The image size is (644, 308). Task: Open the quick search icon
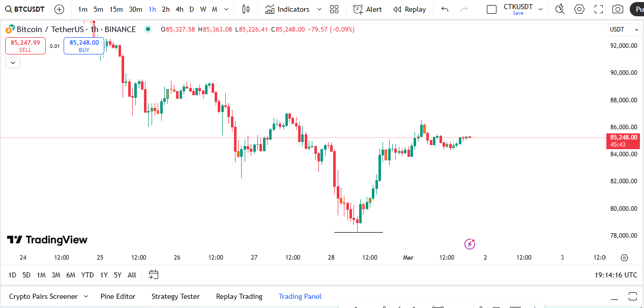coord(560,9)
